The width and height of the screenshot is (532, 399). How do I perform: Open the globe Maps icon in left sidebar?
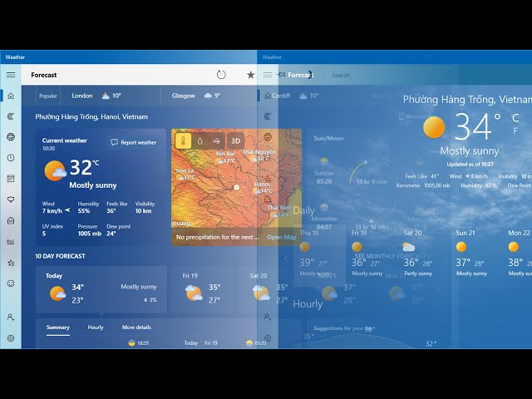(11, 136)
